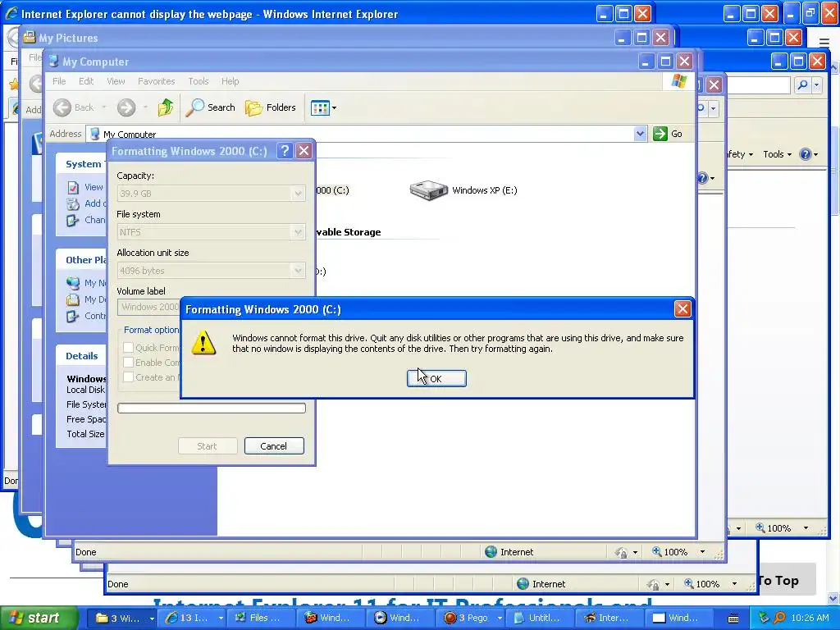Image resolution: width=840 pixels, height=630 pixels.
Task: Click the Add or remove programs task icon
Action: tap(73, 203)
